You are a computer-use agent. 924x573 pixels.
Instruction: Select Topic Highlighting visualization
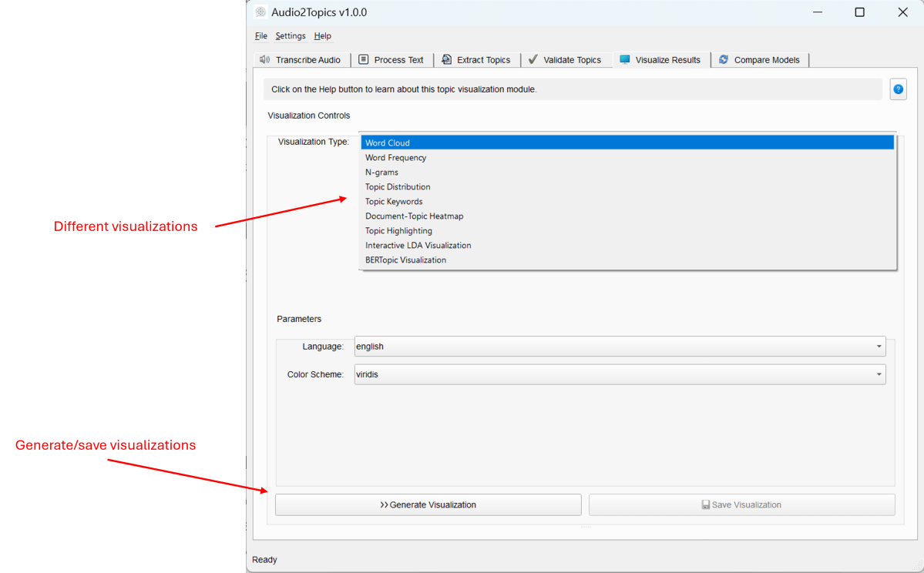click(x=627, y=231)
